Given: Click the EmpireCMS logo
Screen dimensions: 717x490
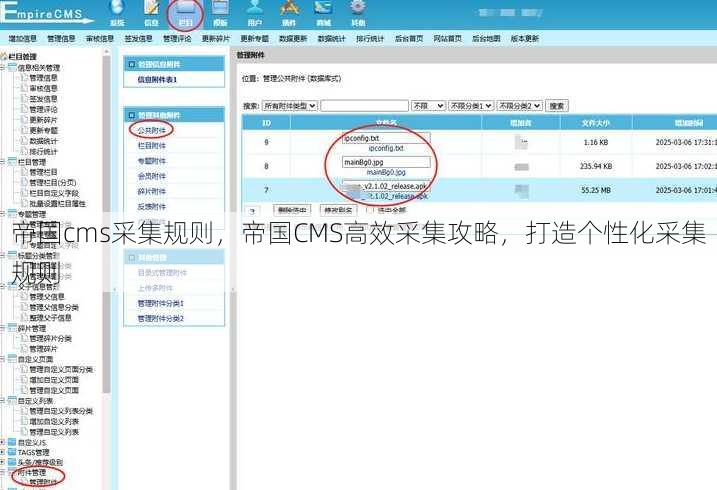Looking at the screenshot, I should [x=46, y=12].
